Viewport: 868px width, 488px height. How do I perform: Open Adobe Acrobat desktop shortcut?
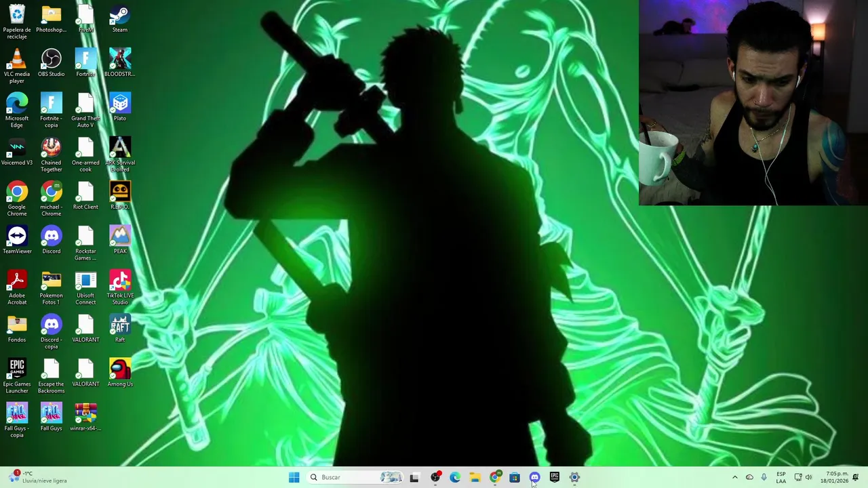coord(17,287)
